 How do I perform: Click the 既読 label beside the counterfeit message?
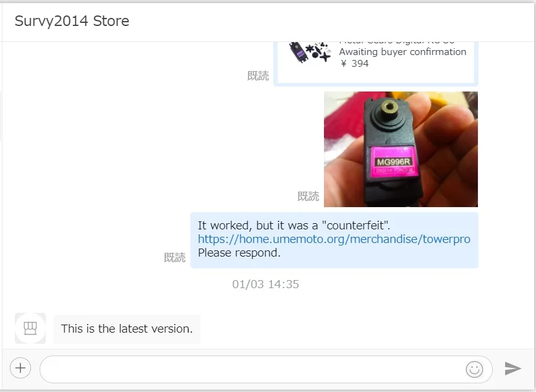[175, 257]
